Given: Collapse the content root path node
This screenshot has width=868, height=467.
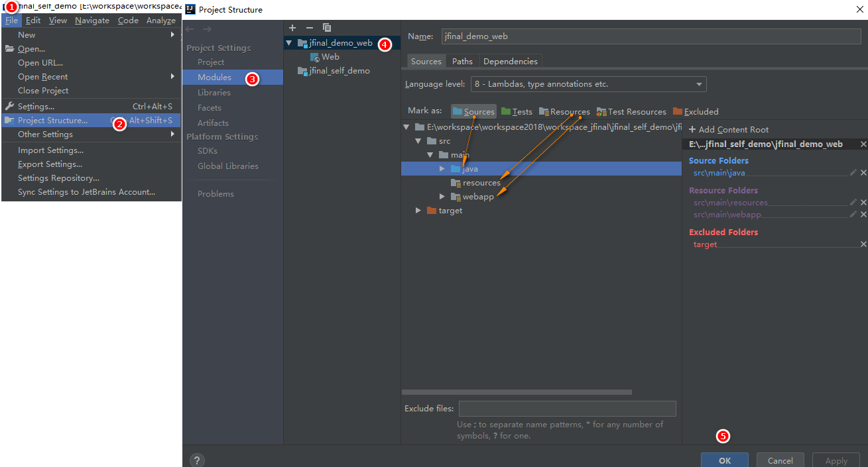Looking at the screenshot, I should pos(406,127).
